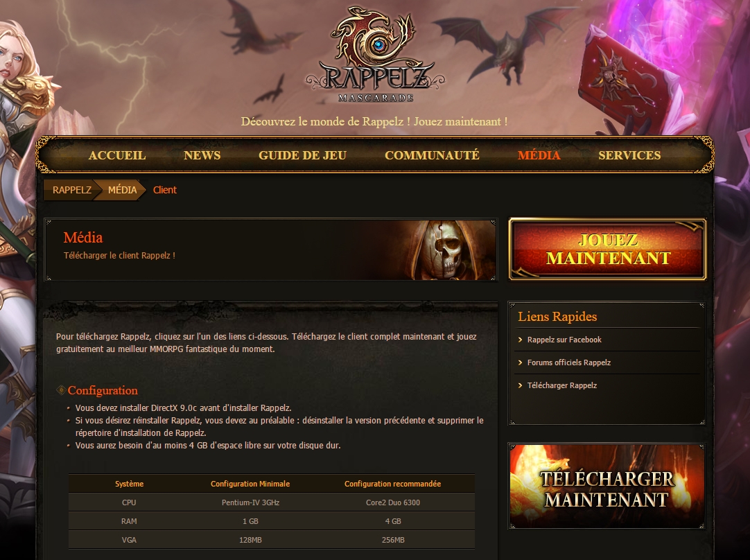Click the TÉLÉCHARGER MAINTENANT banner
The height and width of the screenshot is (560, 750).
point(607,487)
